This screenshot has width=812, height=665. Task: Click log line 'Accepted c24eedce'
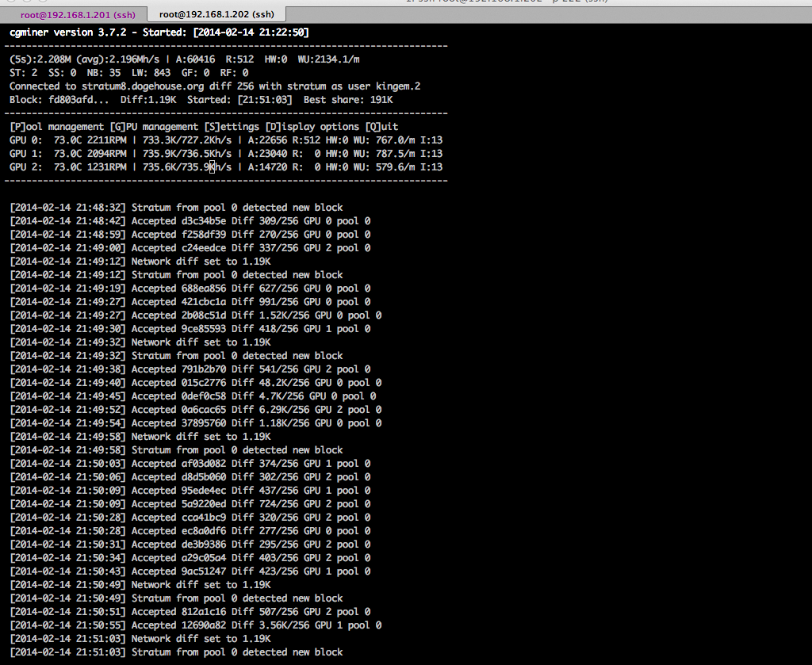[x=190, y=248]
